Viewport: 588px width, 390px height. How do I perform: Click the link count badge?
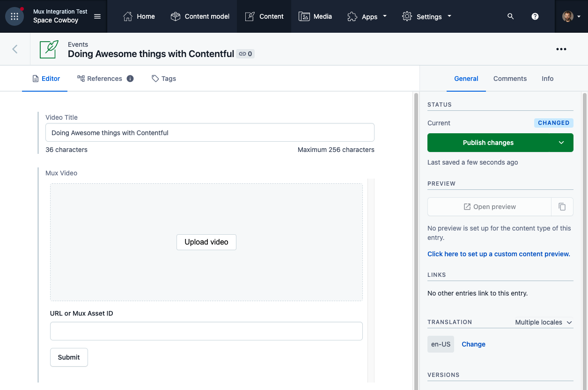tap(245, 54)
